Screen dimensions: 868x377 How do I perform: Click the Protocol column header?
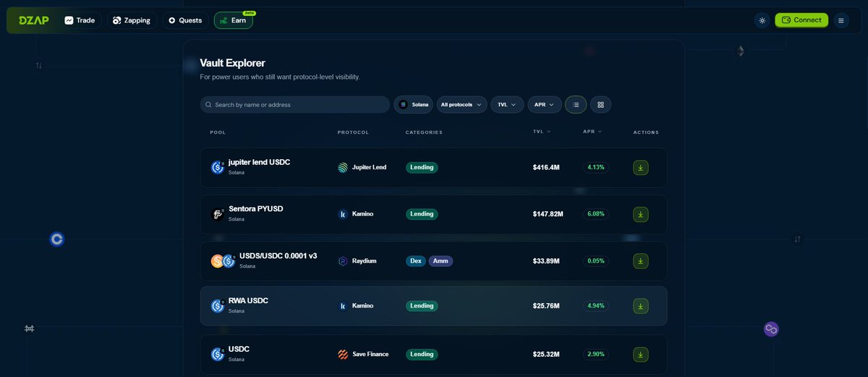pos(353,132)
